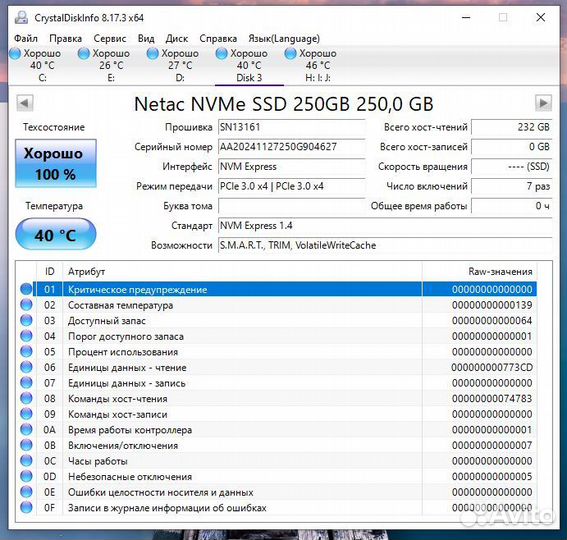
Task: Click the Скорость вращения value (SSD)
Action: (x=512, y=166)
